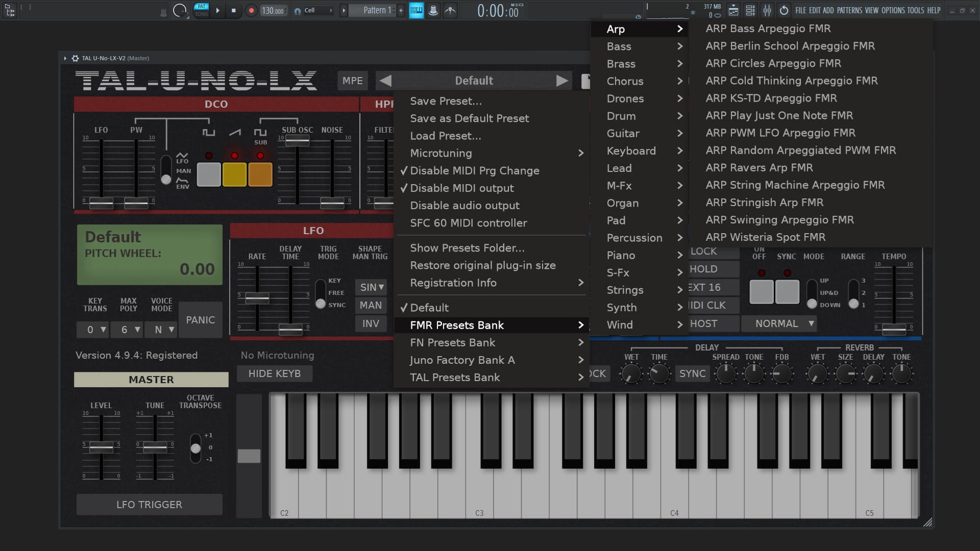Go to next preset with right arrow
Screen dimensions: 980x551
562,81
